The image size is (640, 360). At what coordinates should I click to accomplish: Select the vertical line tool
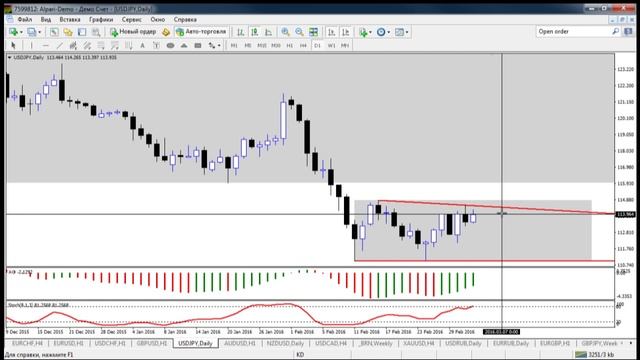click(31, 45)
